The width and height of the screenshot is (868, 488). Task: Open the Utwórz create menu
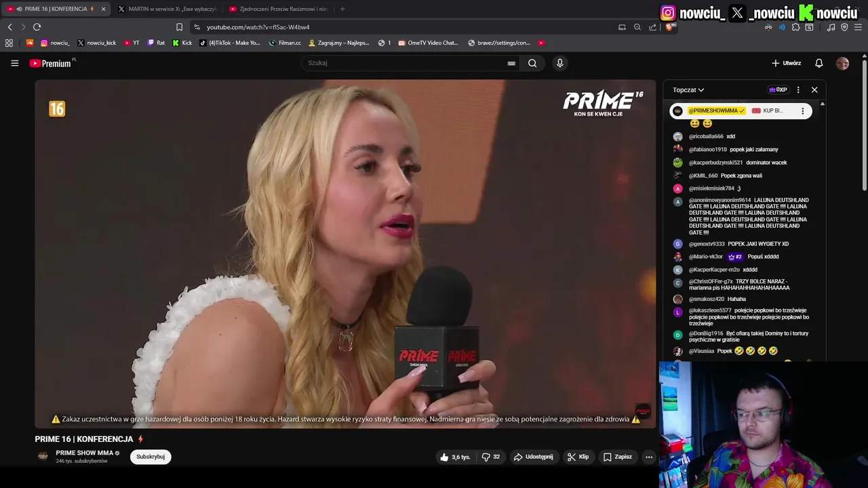point(787,63)
